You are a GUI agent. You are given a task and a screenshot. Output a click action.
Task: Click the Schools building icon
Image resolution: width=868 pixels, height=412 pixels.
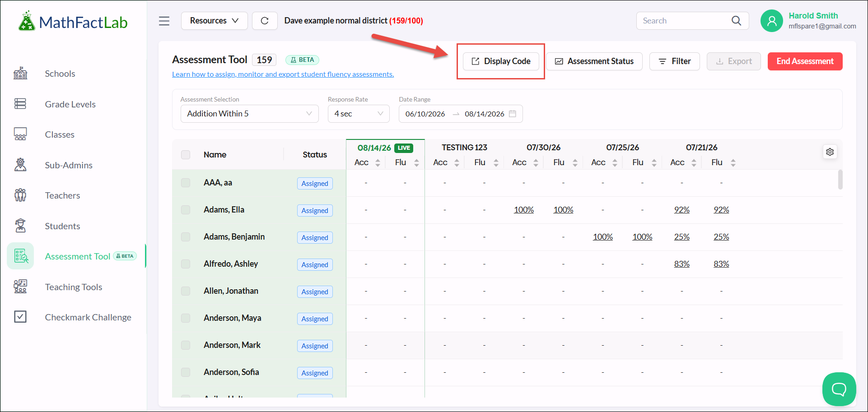tap(20, 74)
